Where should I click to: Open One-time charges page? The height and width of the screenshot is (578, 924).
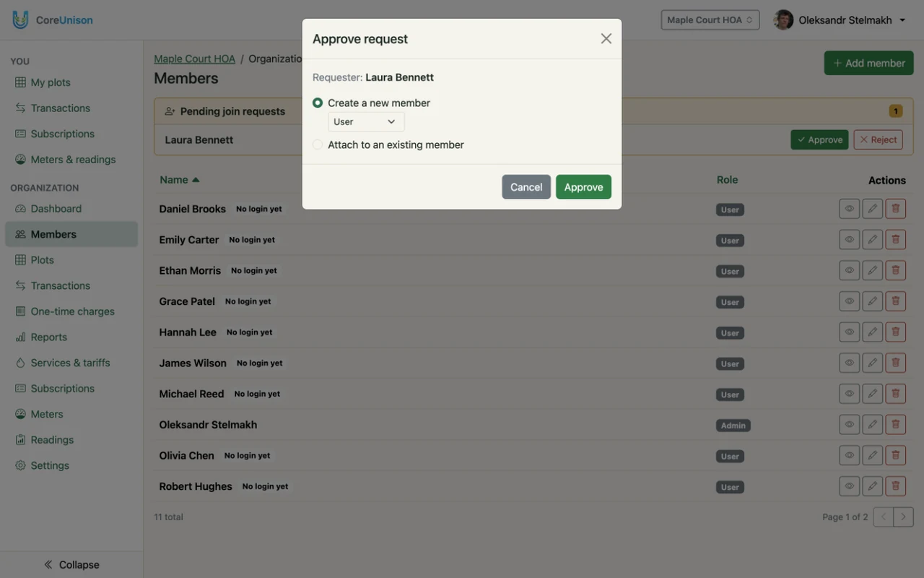(x=71, y=311)
